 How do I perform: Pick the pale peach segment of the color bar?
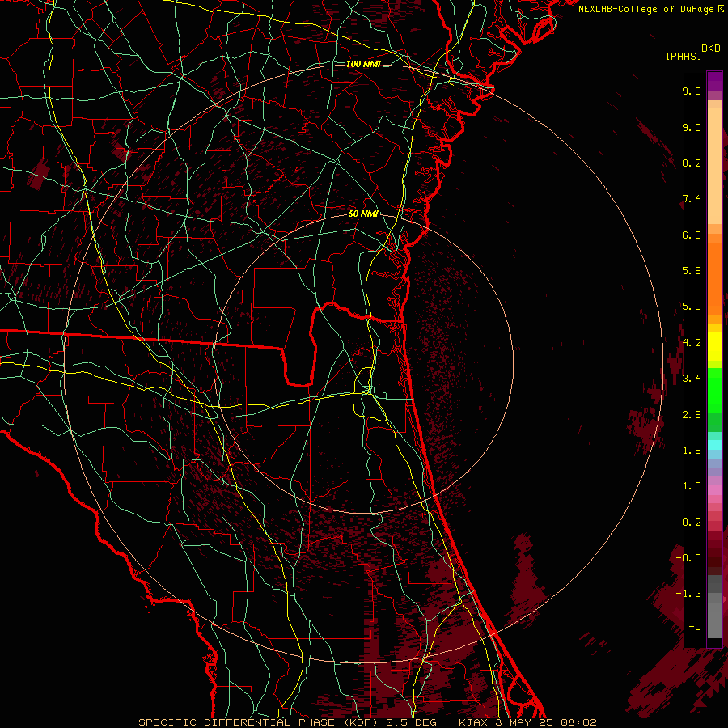coord(714,166)
